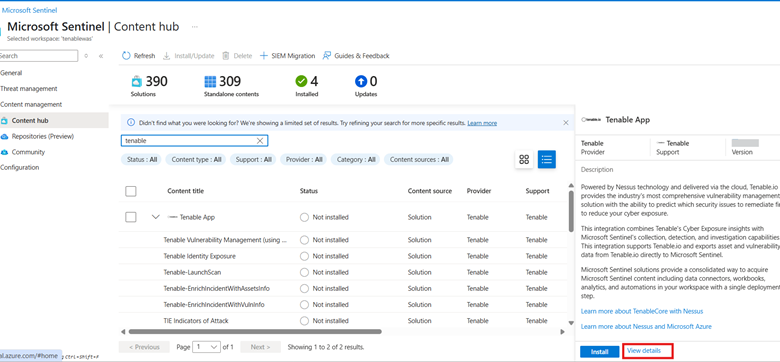Viewport: 780px width, 362px height.
Task: Click the sort icon beside sidebar search
Action: pyautogui.click(x=86, y=56)
